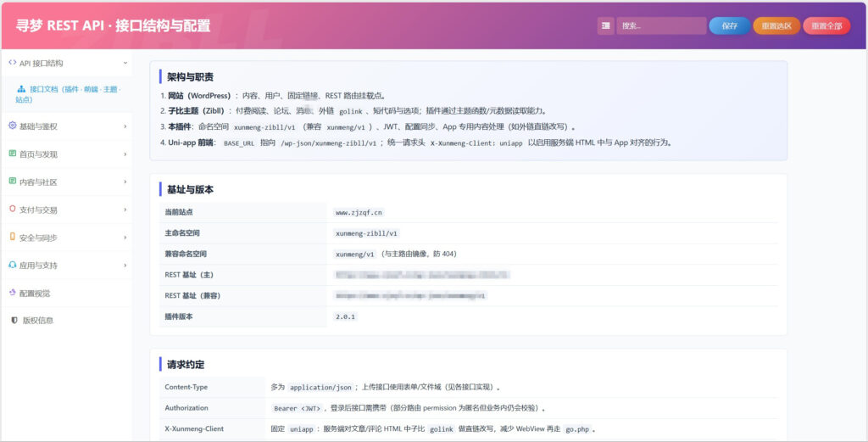Click the 当前站点 row label

179,212
